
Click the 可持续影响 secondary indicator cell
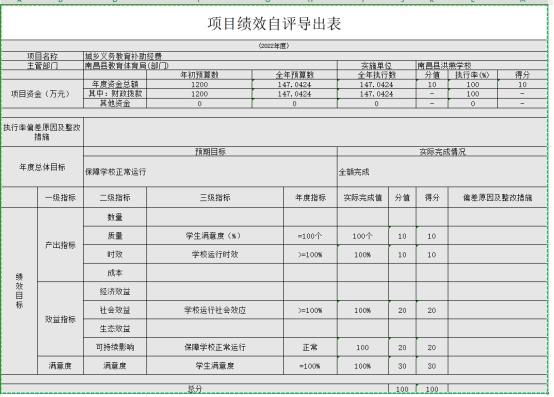(115, 348)
